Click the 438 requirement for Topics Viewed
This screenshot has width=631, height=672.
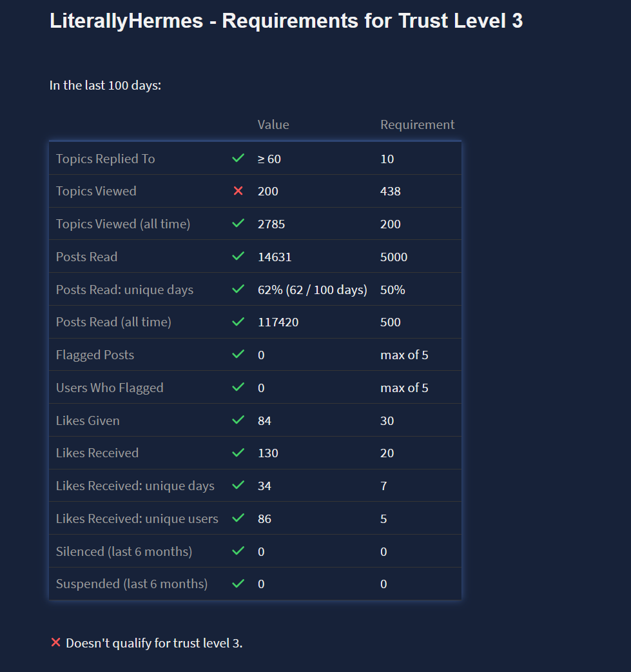tap(391, 192)
